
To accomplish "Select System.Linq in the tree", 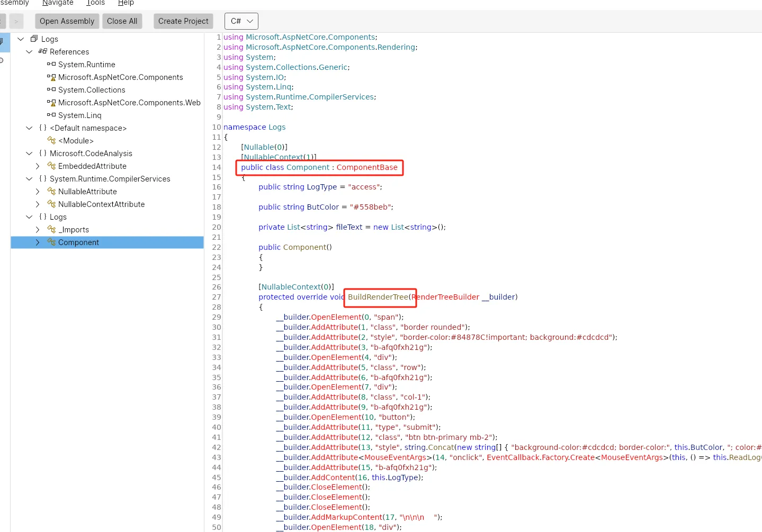I will coord(79,115).
